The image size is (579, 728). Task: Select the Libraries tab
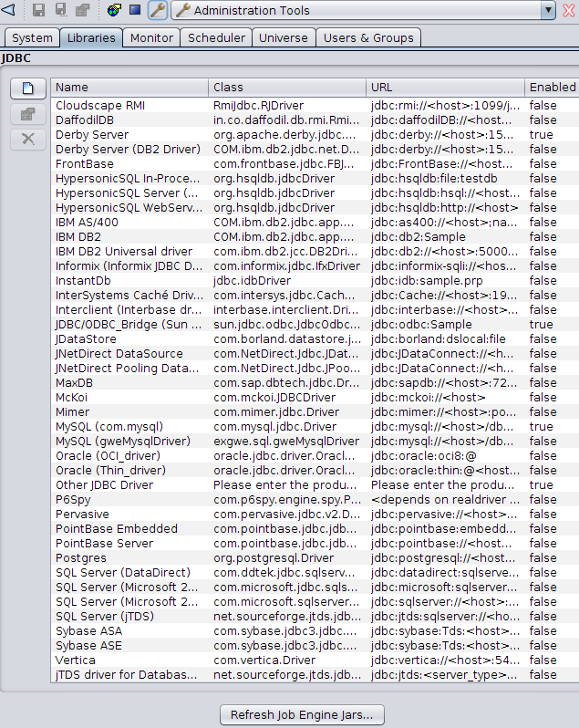(91, 37)
